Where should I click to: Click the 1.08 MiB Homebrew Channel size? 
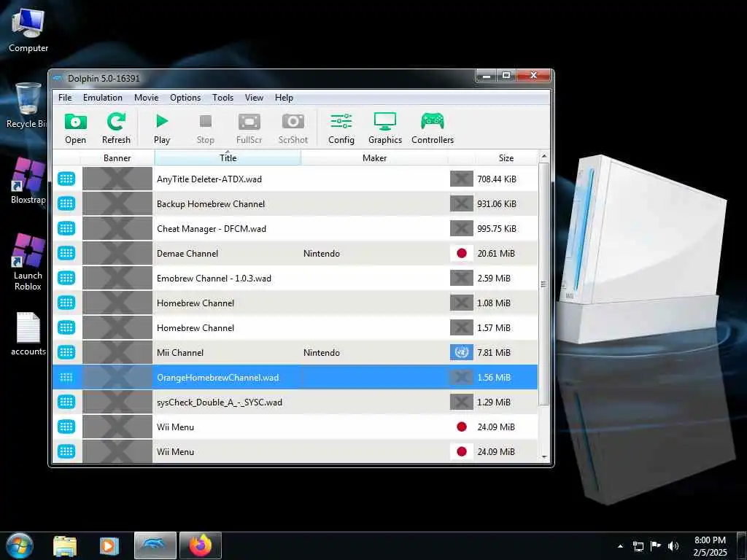coord(494,303)
